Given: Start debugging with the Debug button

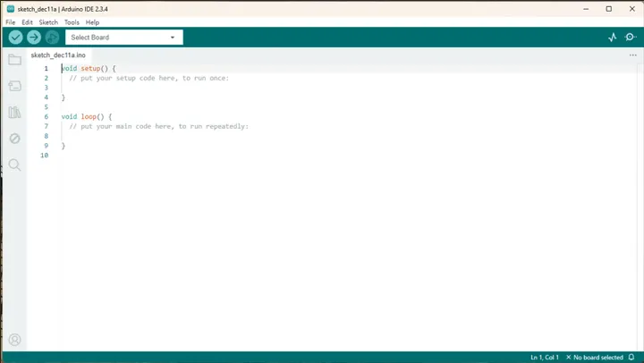Looking at the screenshot, I should [52, 38].
